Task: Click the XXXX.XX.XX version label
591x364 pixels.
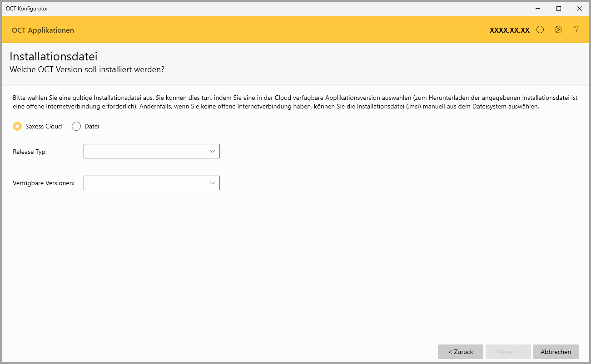Action: (510, 30)
